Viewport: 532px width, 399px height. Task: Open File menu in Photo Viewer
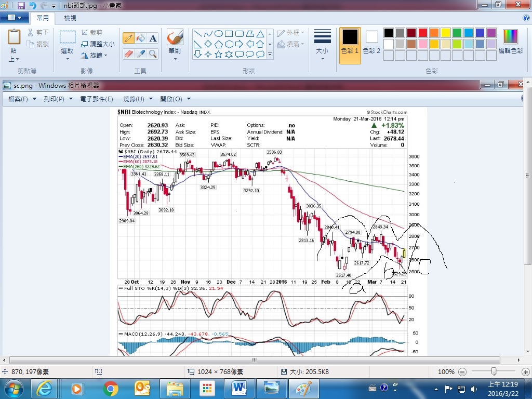22,99
